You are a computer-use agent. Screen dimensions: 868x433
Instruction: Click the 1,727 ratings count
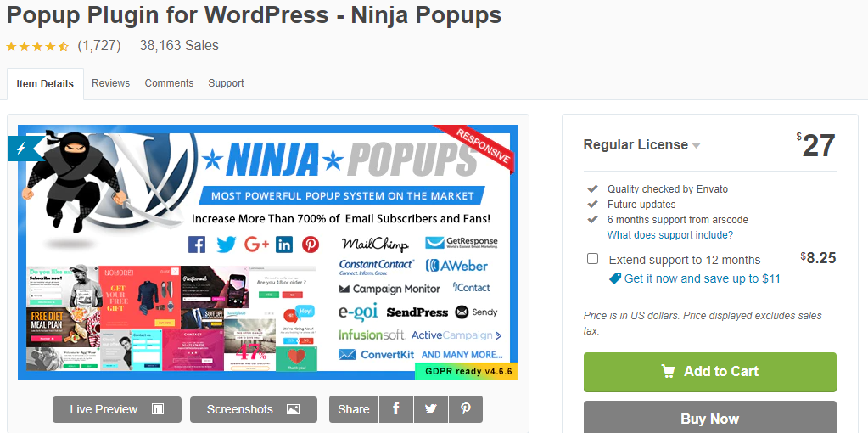99,45
